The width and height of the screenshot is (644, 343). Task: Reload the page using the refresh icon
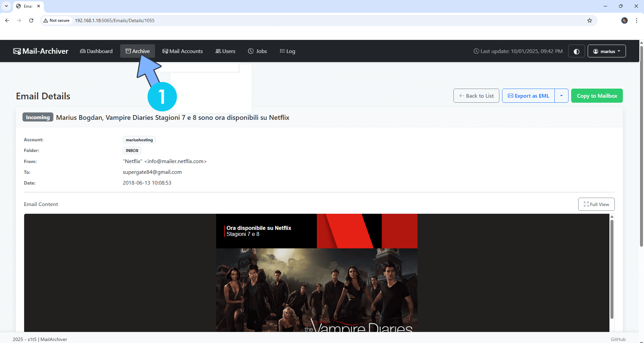point(31,20)
